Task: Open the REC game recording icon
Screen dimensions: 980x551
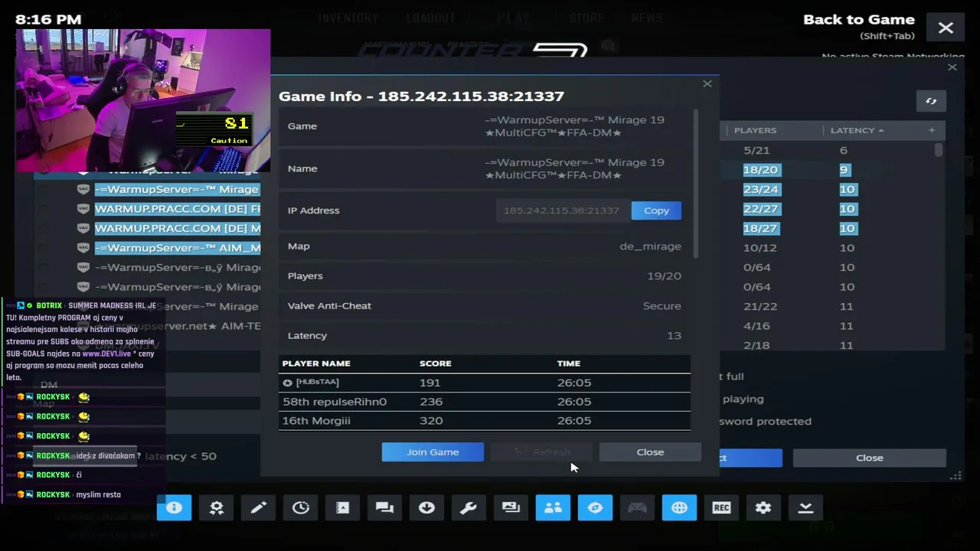Action: (721, 507)
